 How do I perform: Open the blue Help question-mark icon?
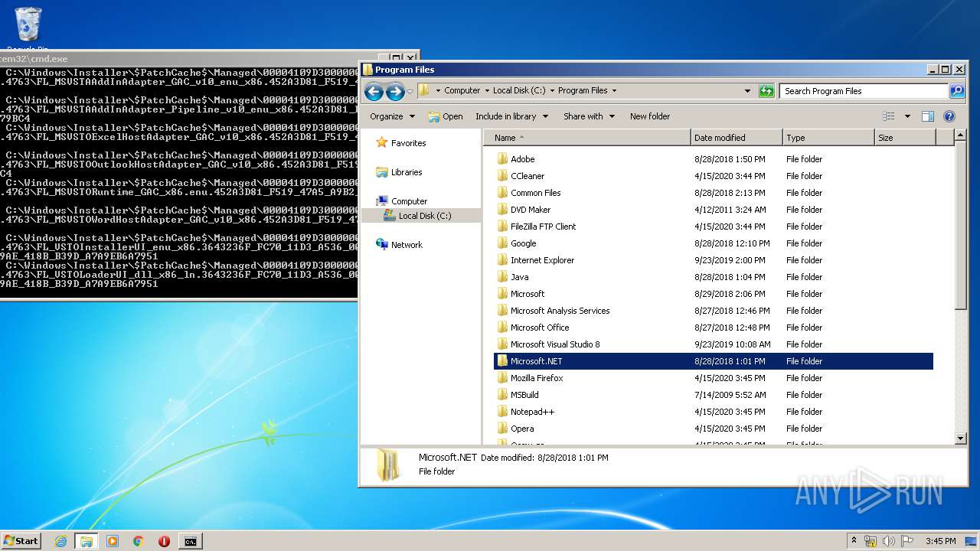pos(949,116)
